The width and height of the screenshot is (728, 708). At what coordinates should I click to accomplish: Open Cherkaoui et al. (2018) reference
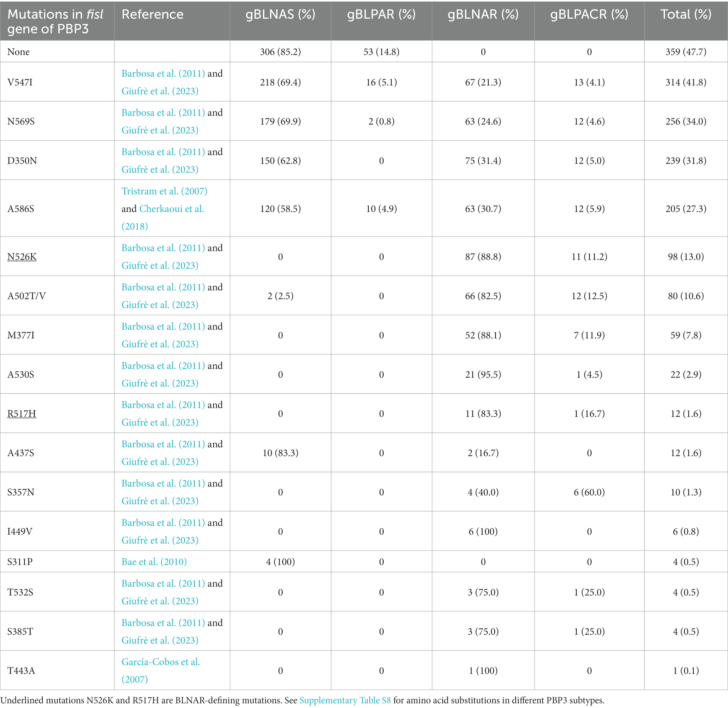click(x=163, y=217)
